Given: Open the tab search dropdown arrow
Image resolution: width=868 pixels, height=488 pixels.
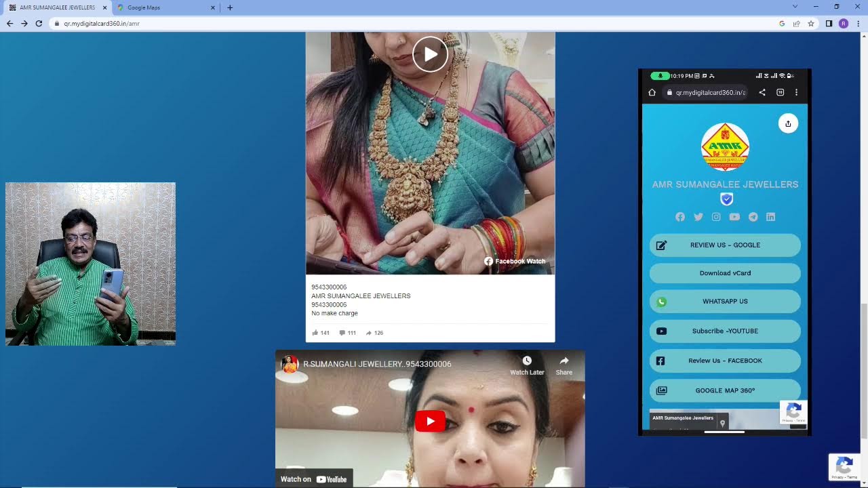Looking at the screenshot, I should 795,7.
